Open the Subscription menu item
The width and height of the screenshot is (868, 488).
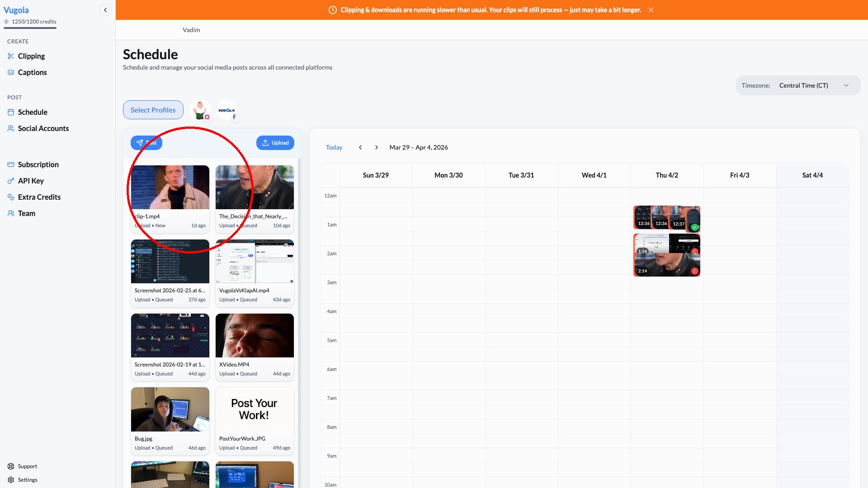click(38, 164)
